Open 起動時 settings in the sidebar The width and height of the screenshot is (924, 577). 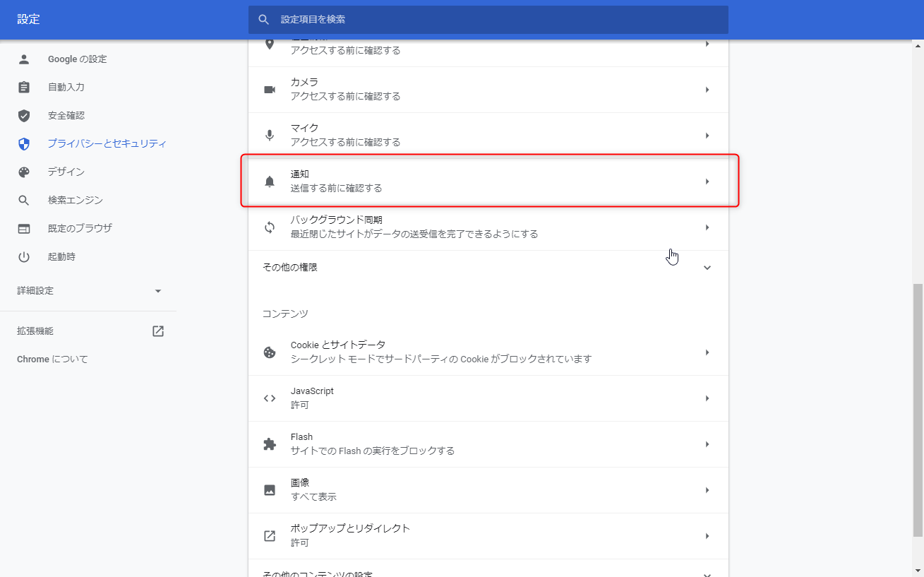coord(61,257)
